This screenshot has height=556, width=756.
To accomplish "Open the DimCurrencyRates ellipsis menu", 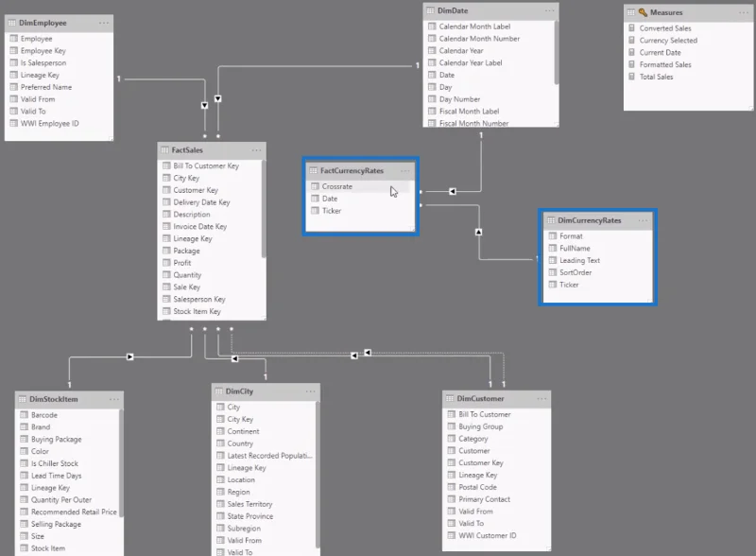I will [643, 220].
